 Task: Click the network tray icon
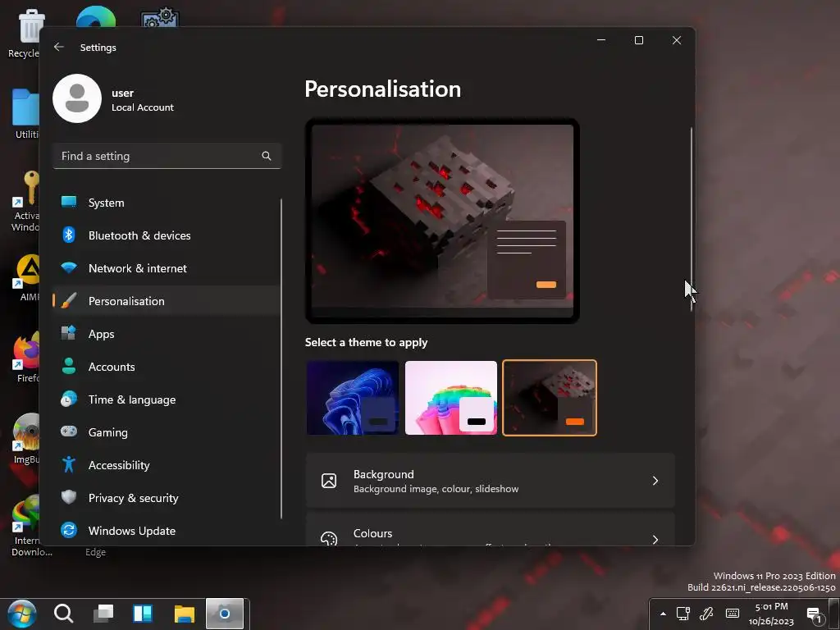(683, 614)
